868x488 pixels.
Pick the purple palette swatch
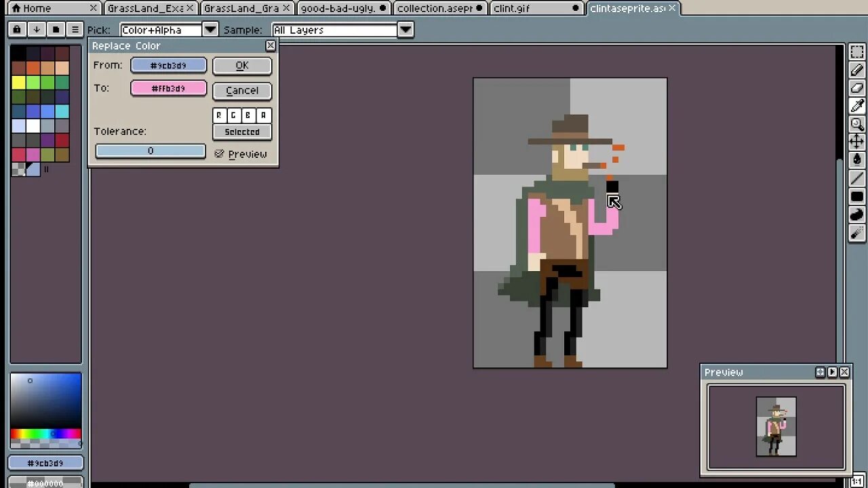pyautogui.click(x=47, y=140)
